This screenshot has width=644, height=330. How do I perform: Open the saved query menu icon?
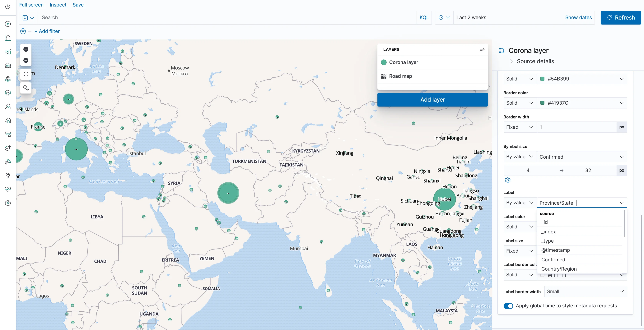[28, 17]
